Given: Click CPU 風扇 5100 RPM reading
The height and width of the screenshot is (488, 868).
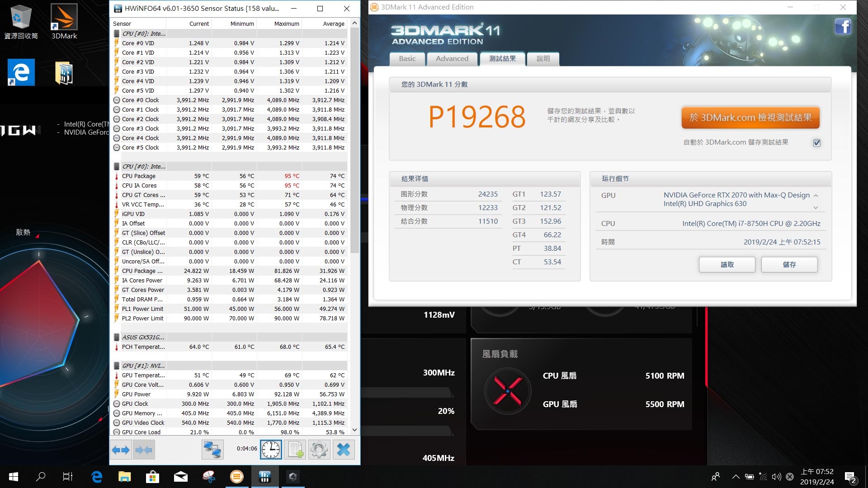Looking at the screenshot, I should click(665, 376).
